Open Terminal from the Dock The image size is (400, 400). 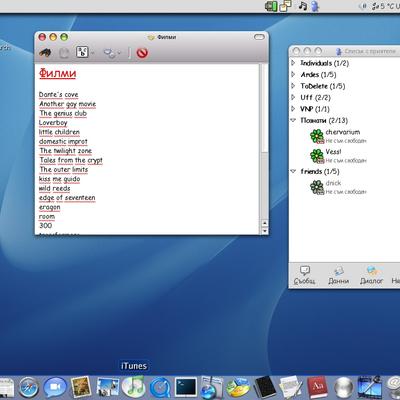[x=186, y=387]
